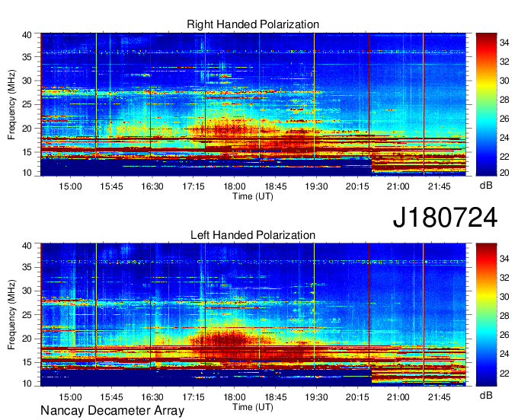Image resolution: width=518 pixels, height=420 pixels.
Task: Click 35 MHz tick on Right Handed frequency axis
Action: 27,57
